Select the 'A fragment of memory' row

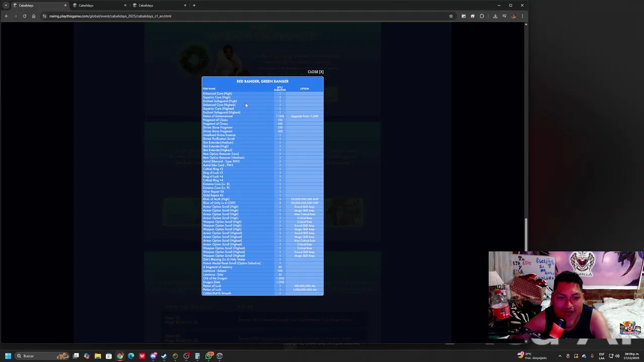click(x=263, y=267)
